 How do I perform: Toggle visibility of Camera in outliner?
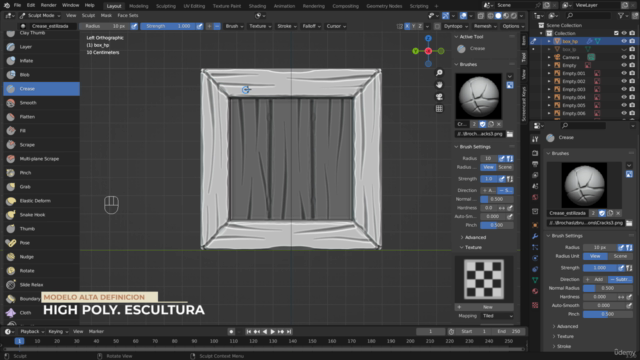(x=624, y=57)
